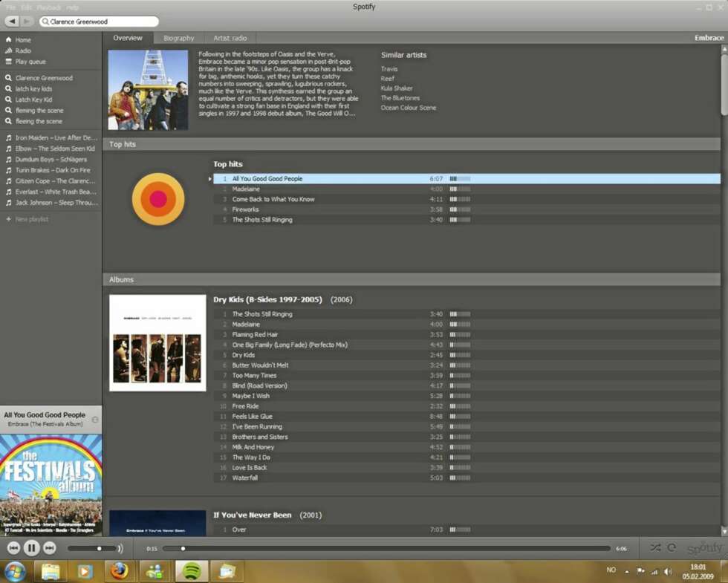Viewport: 728px width, 583px height.
Task: Open Turin Brakes – Dark On Fire playlist
Action: (x=51, y=170)
